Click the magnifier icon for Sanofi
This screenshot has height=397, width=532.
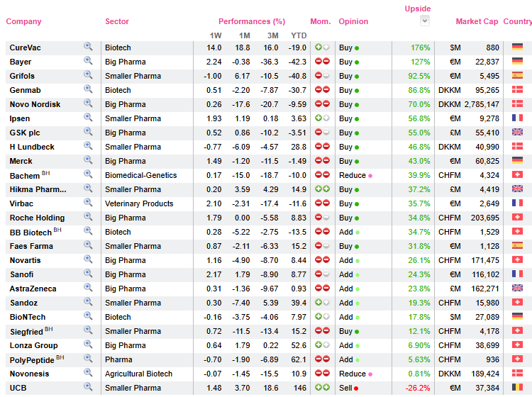pos(88,273)
